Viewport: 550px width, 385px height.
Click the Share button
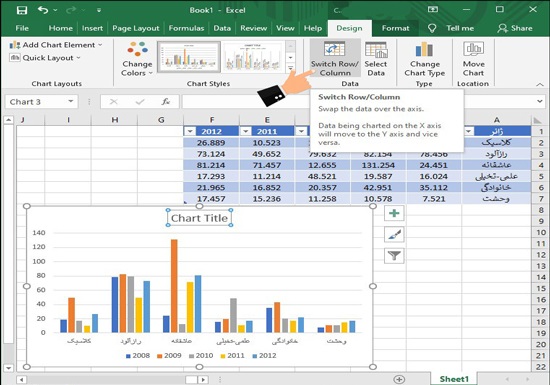click(515, 28)
